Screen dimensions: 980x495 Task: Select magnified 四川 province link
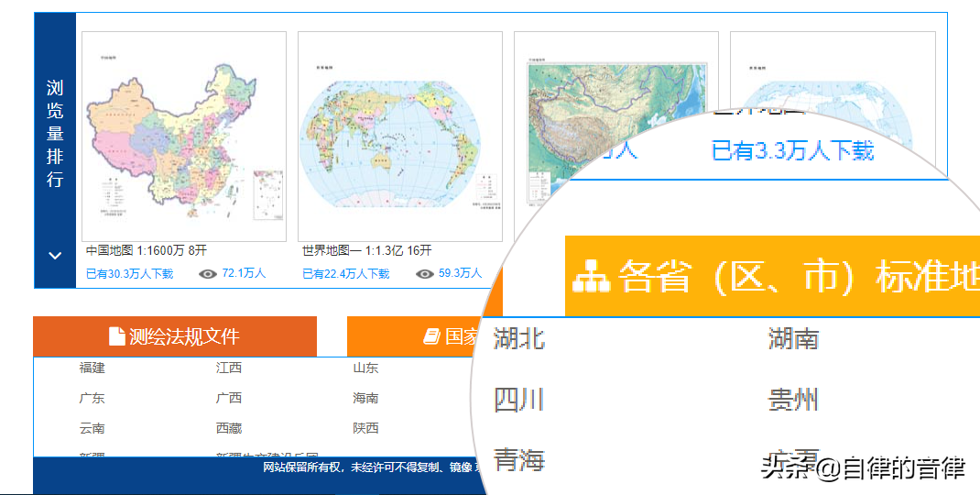tap(518, 400)
